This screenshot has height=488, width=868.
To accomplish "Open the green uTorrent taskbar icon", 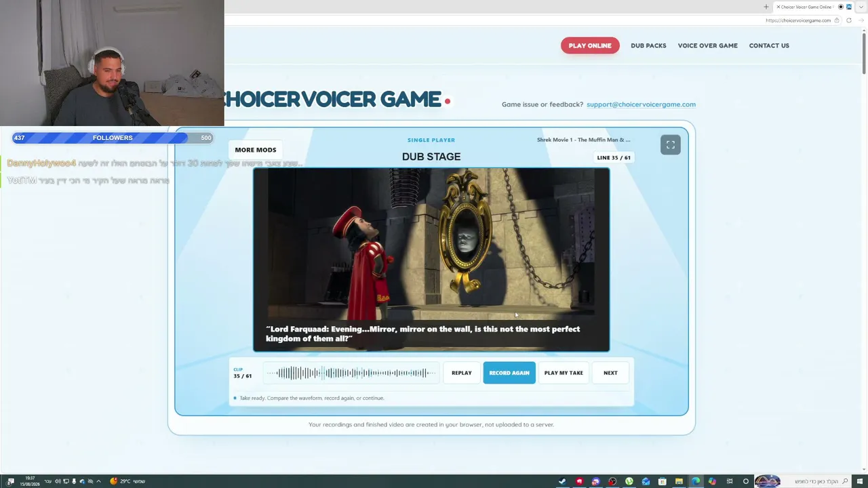I will click(629, 481).
